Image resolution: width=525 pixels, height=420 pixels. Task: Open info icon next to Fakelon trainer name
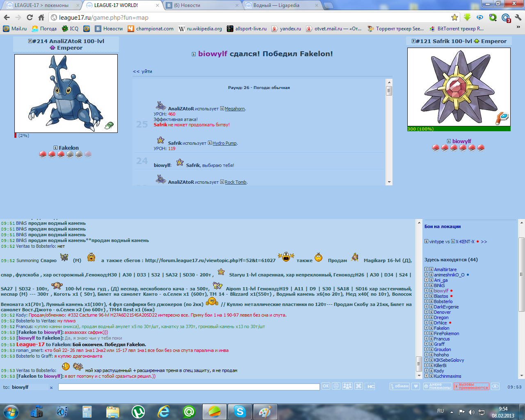pyautogui.click(x=55, y=148)
